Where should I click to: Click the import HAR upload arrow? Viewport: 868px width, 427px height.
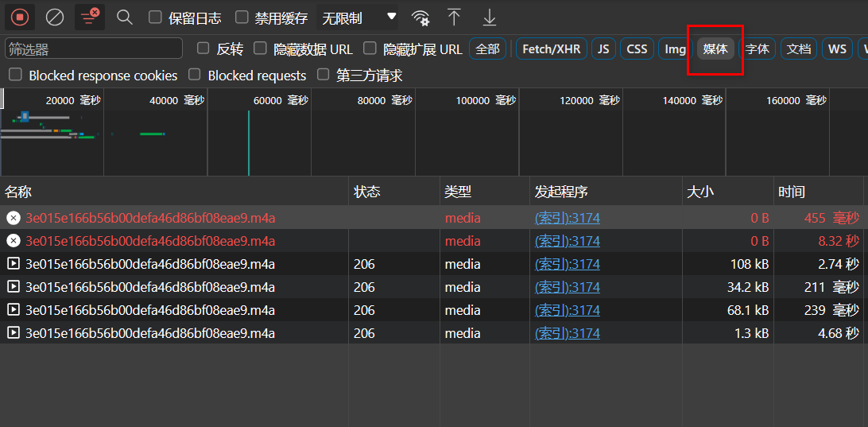click(454, 17)
